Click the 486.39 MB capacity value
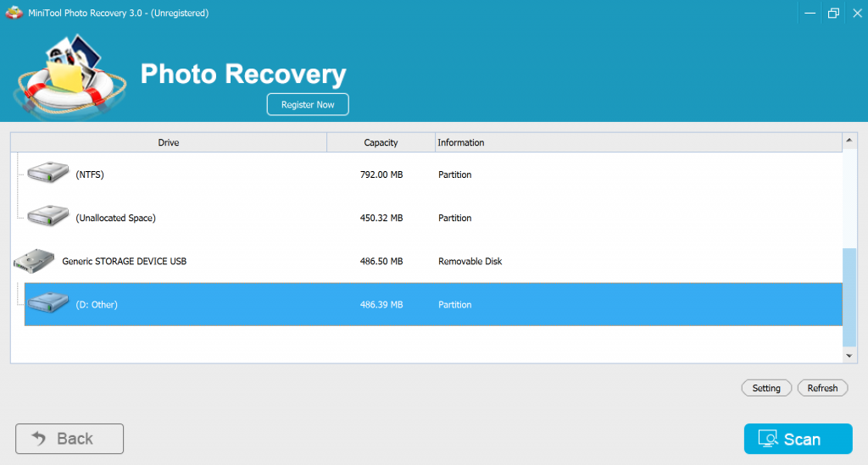 [x=381, y=305]
